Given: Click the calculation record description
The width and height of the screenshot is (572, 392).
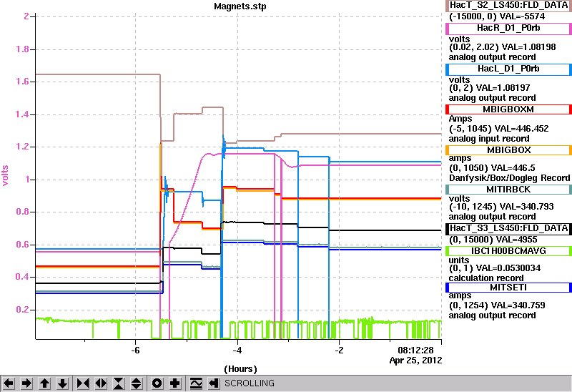Looking at the screenshot, I should click(x=486, y=278).
